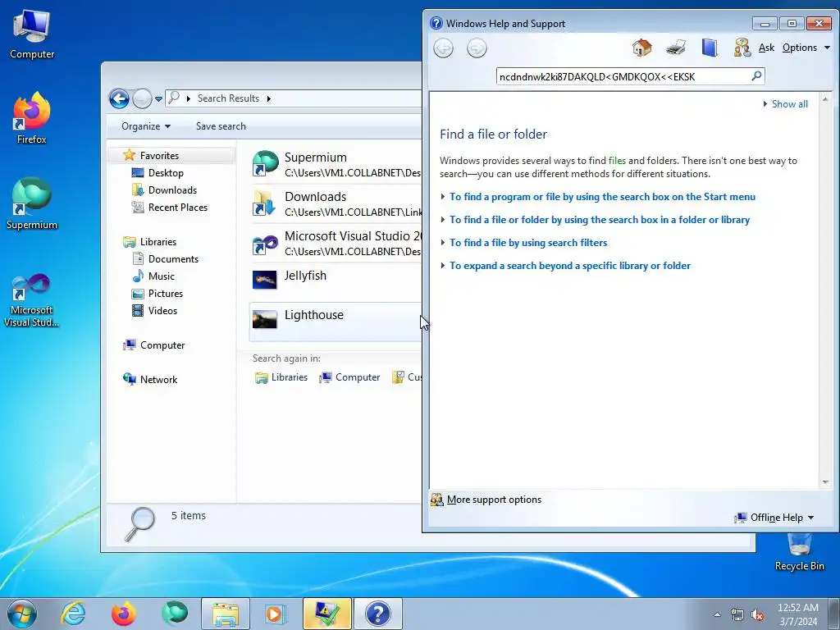
Task: Open the Documents library
Action: click(x=173, y=258)
